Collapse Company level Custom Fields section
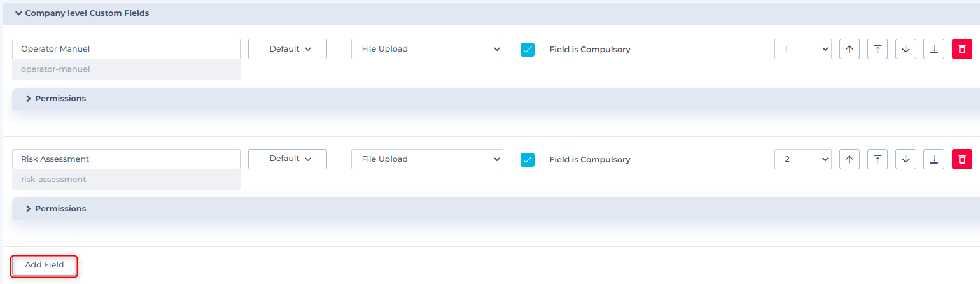Screen dimensions: 980x284 [82, 13]
